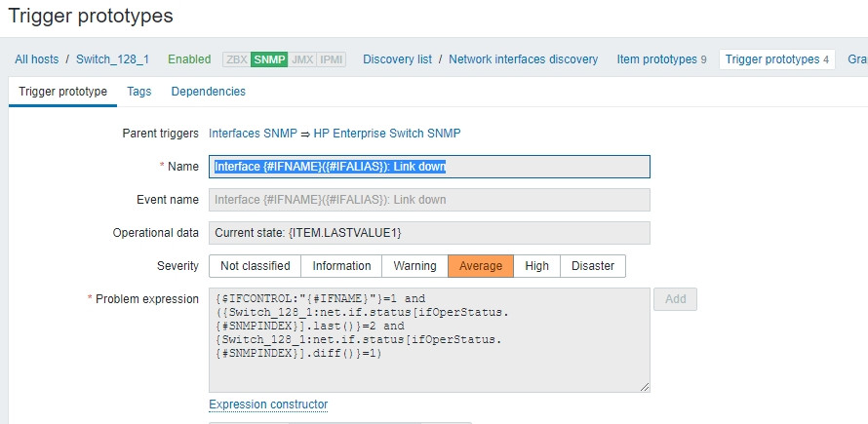Switch to the Trigger prototype tab
Image resolution: width=868 pixels, height=424 pixels.
pos(63,92)
